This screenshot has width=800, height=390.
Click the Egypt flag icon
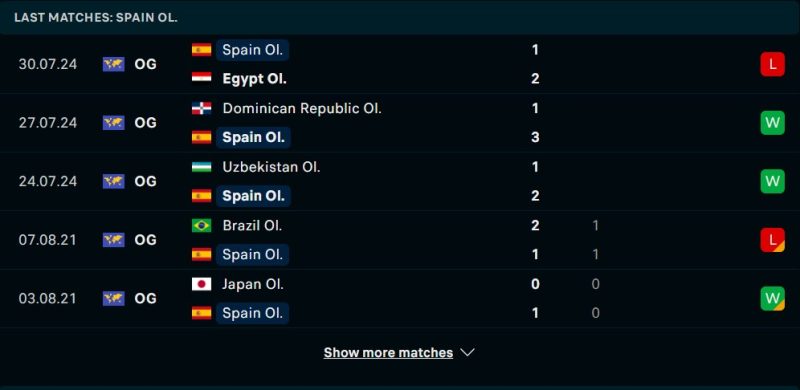[202, 79]
